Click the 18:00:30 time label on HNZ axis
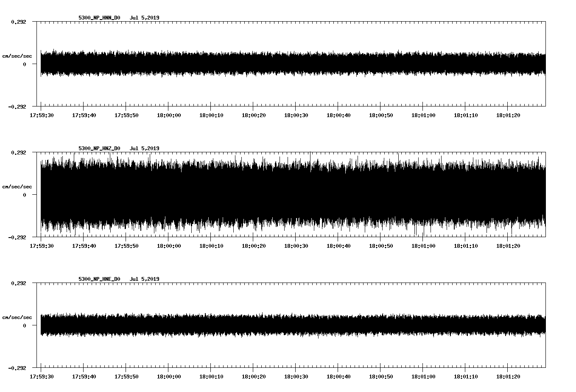Screen dimensions: 576x392 click(296, 246)
